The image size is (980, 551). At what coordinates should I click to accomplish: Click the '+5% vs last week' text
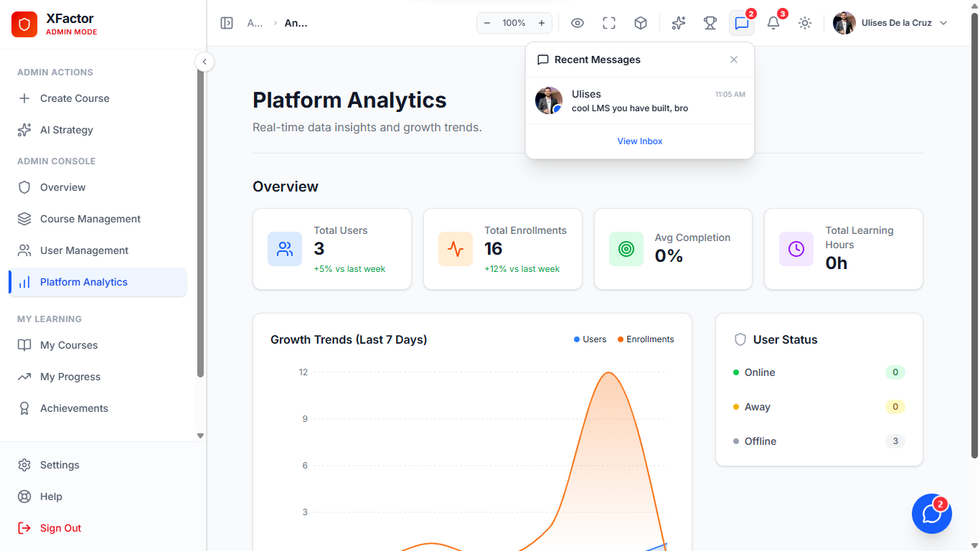tap(349, 269)
